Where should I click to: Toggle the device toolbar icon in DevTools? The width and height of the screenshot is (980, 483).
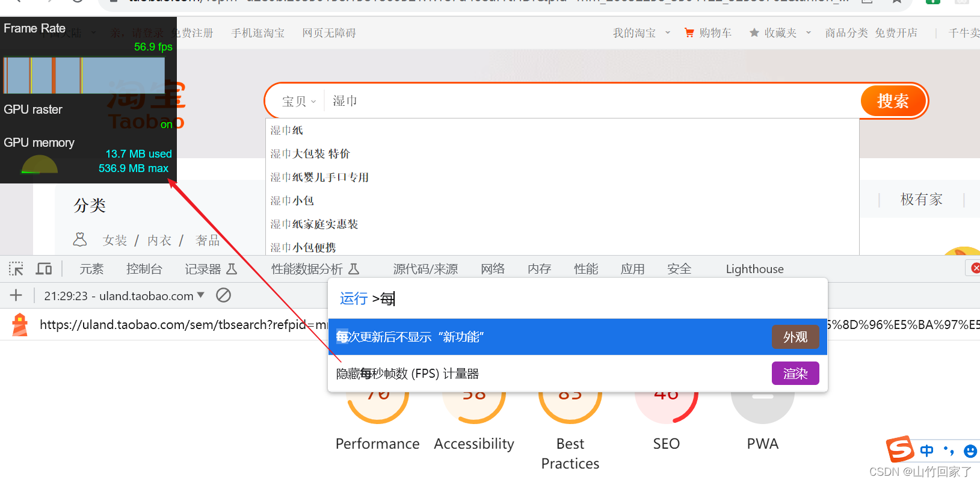[x=44, y=269]
